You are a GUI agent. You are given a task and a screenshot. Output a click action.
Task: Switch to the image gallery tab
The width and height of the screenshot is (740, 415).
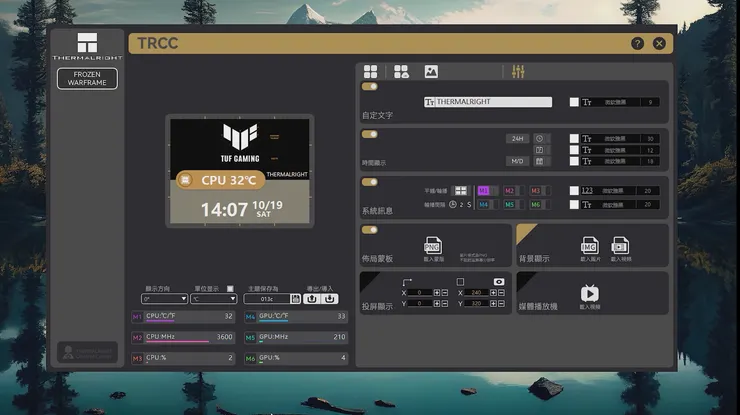(431, 72)
